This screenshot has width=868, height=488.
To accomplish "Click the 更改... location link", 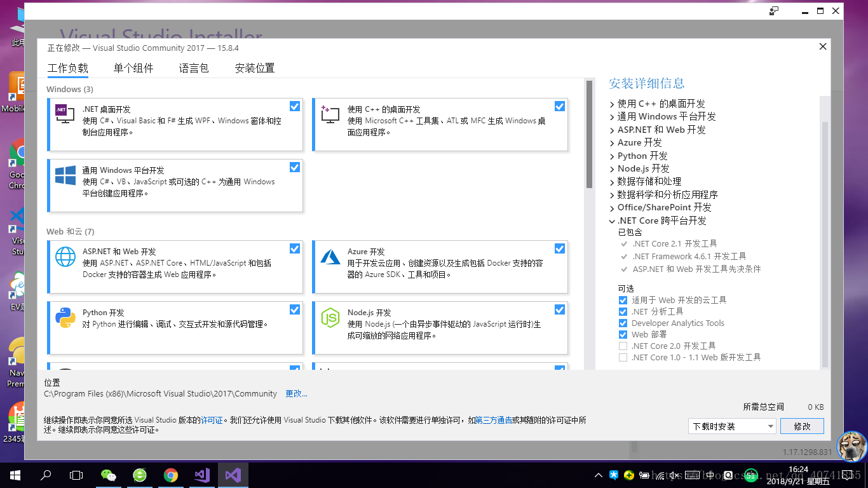I will coord(296,394).
